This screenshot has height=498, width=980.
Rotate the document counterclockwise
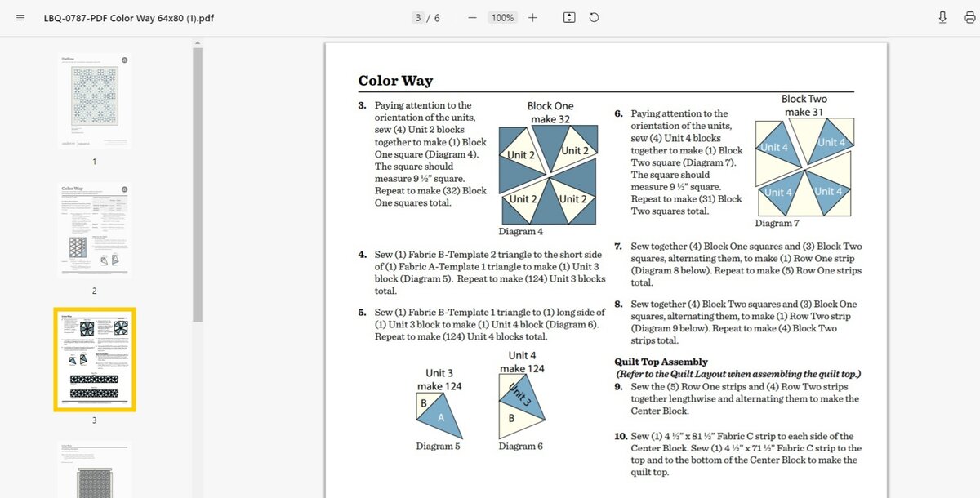(594, 18)
